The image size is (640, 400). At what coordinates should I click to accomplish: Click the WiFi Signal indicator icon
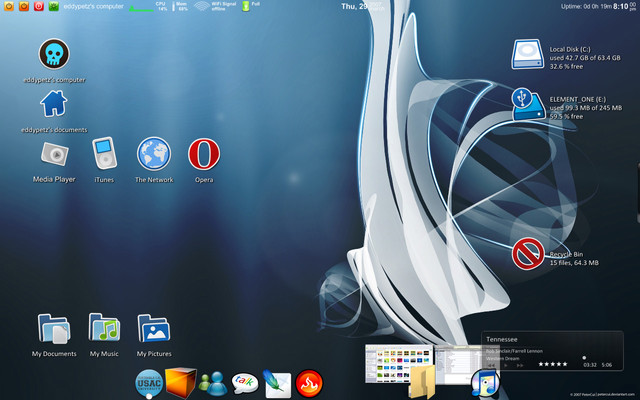click(x=202, y=6)
